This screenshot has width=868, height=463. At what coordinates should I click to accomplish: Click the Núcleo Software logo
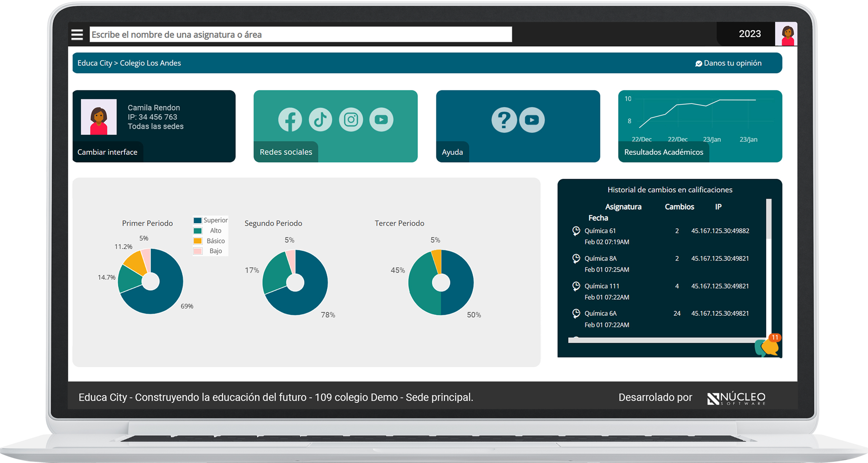pos(736,398)
